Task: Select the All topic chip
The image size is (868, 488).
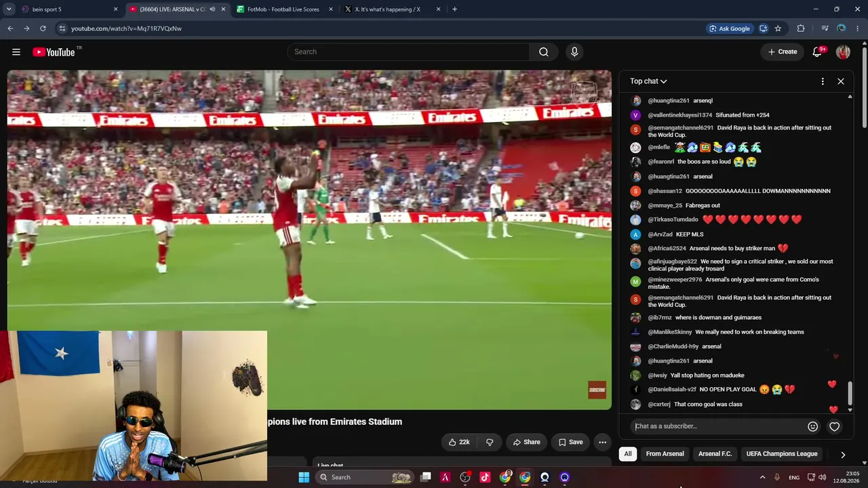Action: point(628,454)
